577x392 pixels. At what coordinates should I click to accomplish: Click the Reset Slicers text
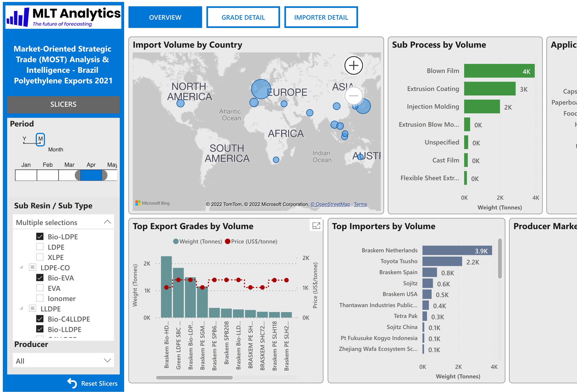99,383
